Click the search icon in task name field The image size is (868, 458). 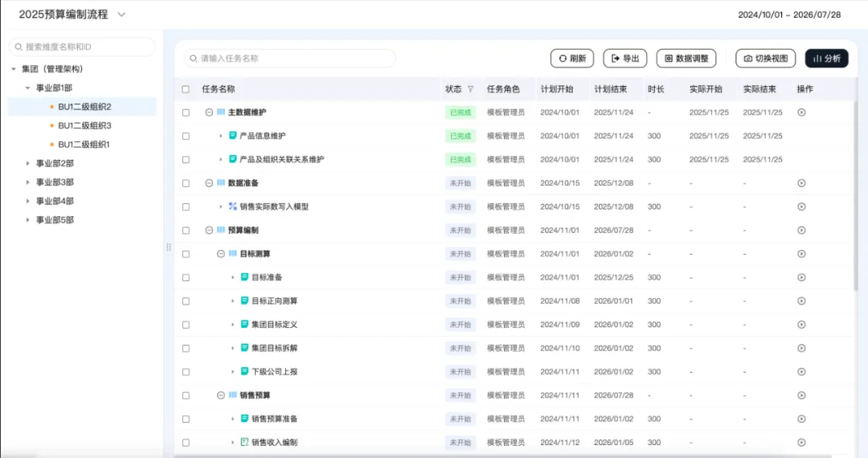pos(193,58)
